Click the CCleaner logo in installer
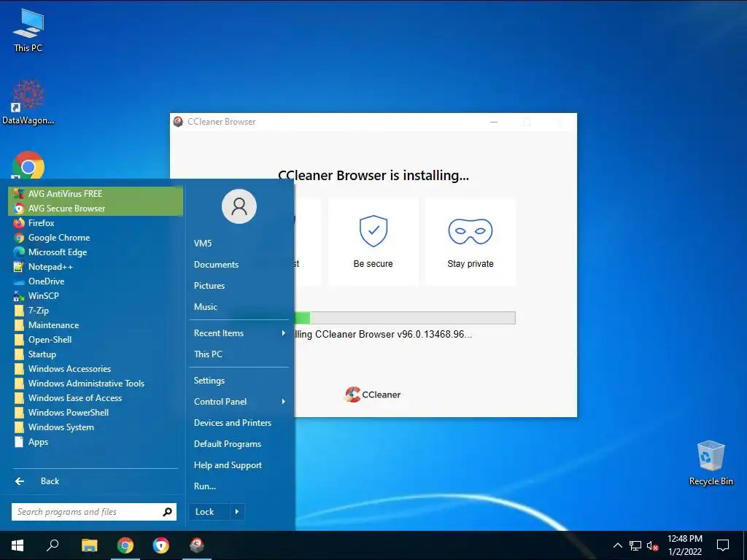The width and height of the screenshot is (747, 560). tap(373, 394)
